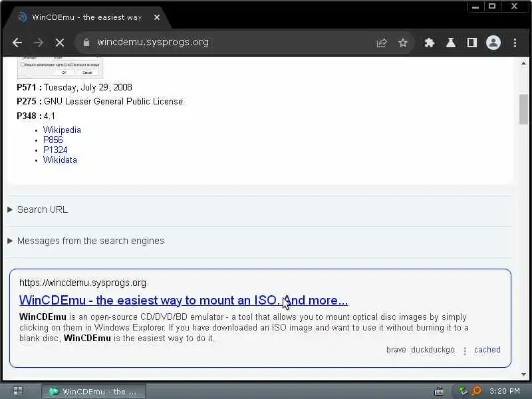This screenshot has height=399, width=532.
Task: Click the GNU Lesser General Public License text
Action: (x=113, y=102)
